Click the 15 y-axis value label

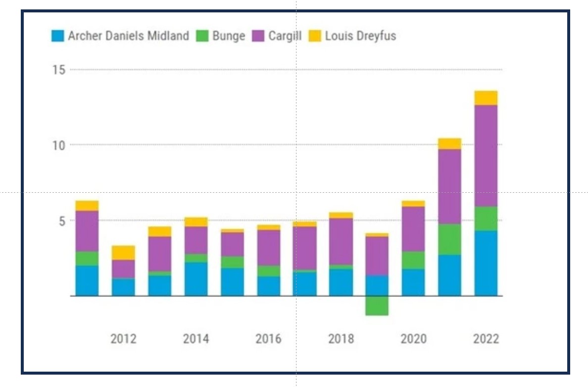click(59, 70)
